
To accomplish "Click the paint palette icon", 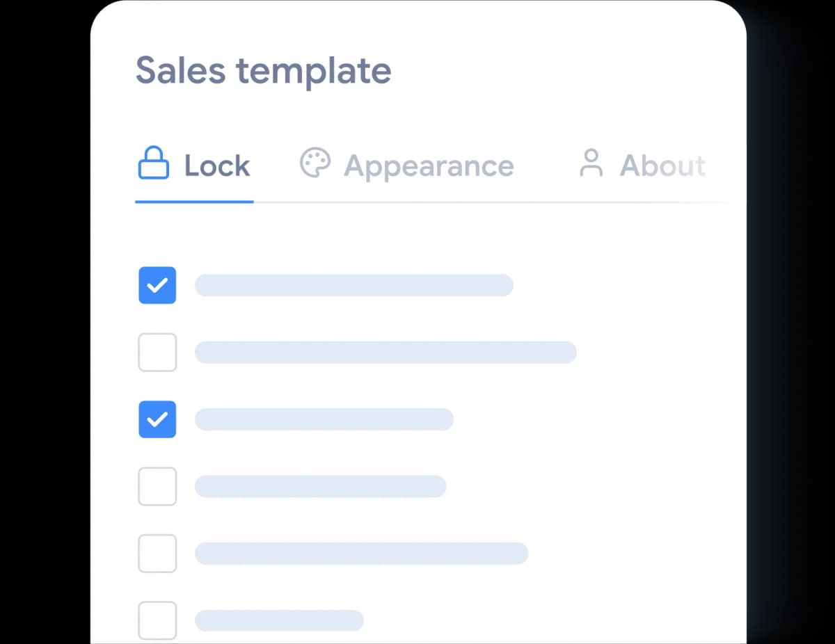I will tap(315, 163).
